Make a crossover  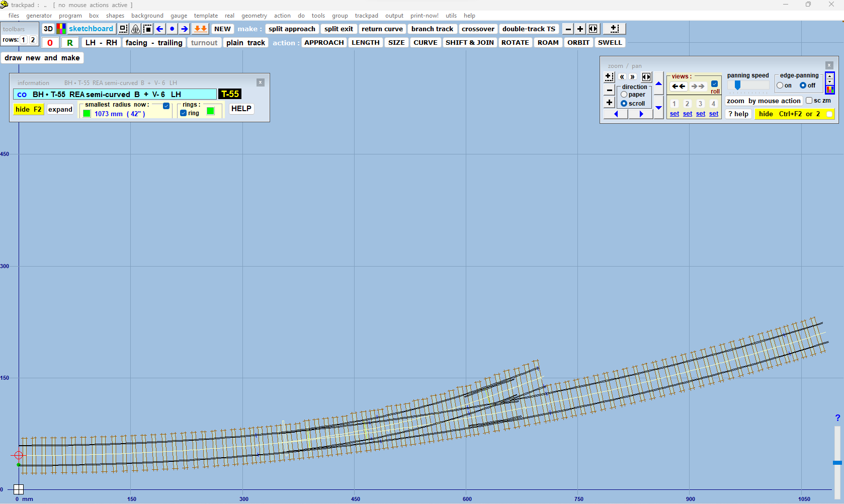coord(478,29)
